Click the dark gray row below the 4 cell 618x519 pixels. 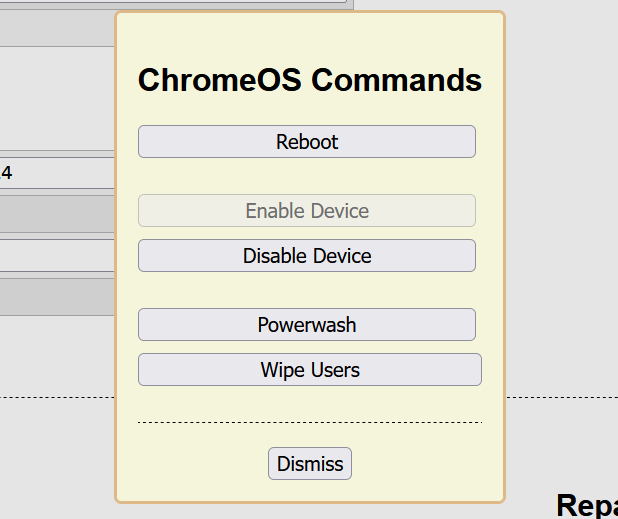57,214
